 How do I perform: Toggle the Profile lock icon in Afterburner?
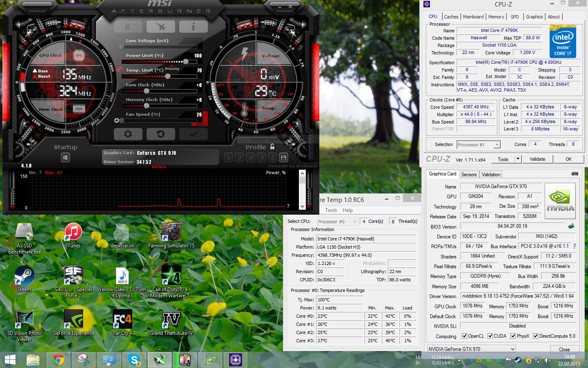coord(272,146)
